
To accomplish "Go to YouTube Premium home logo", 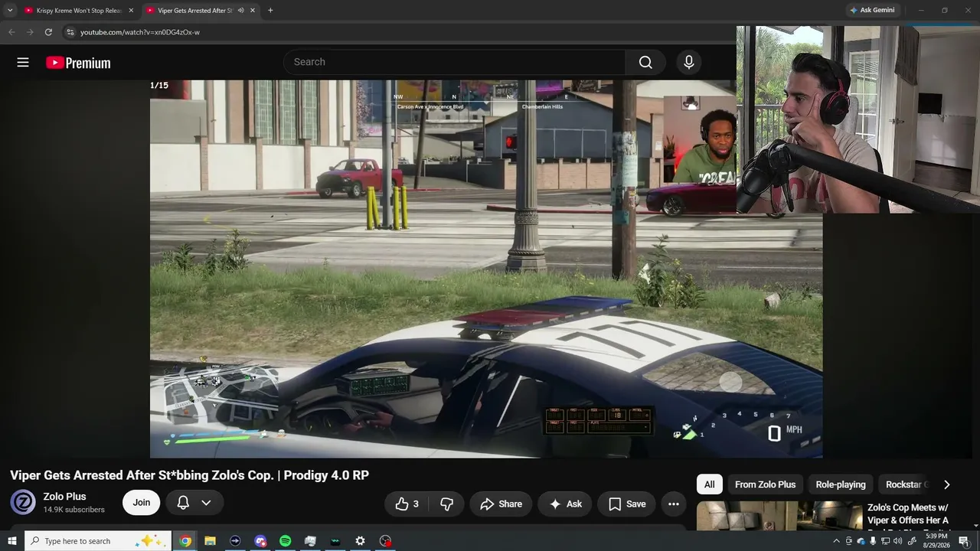I will (78, 63).
